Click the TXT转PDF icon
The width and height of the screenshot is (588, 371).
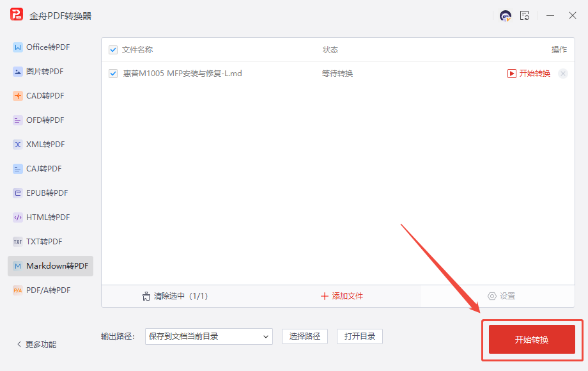coord(18,242)
